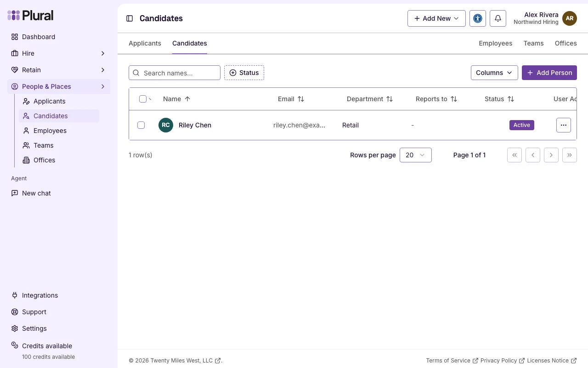Image resolution: width=588 pixels, height=368 pixels.
Task: Open accessibility options icon
Action: 478,18
